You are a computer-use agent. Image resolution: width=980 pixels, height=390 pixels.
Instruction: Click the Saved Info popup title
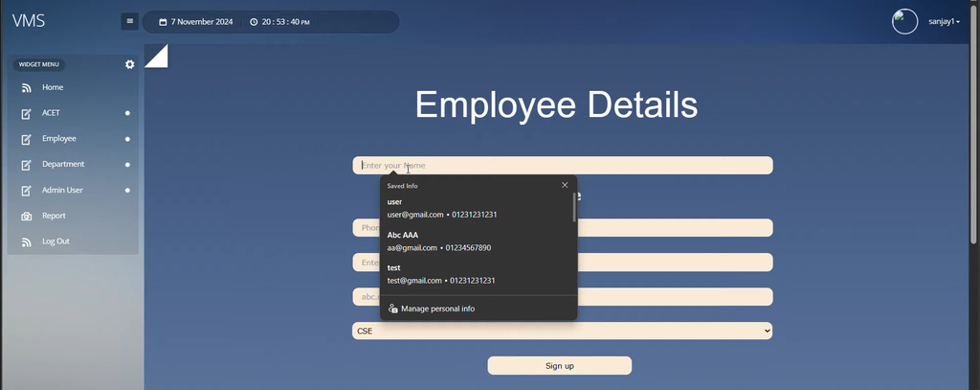tap(403, 186)
